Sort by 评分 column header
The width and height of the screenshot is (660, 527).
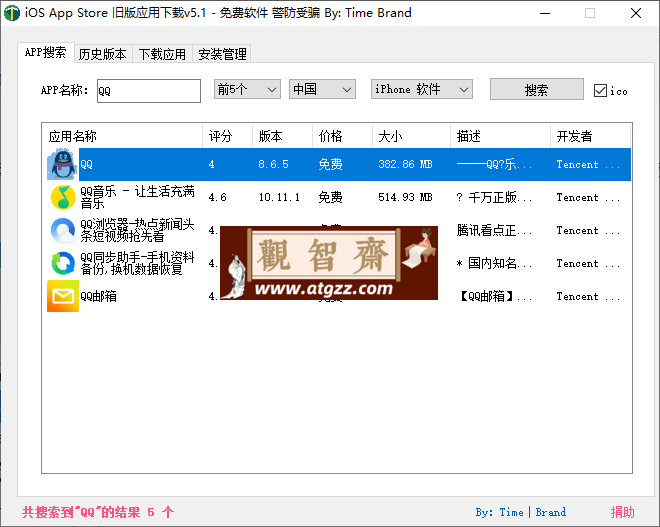pos(228,136)
